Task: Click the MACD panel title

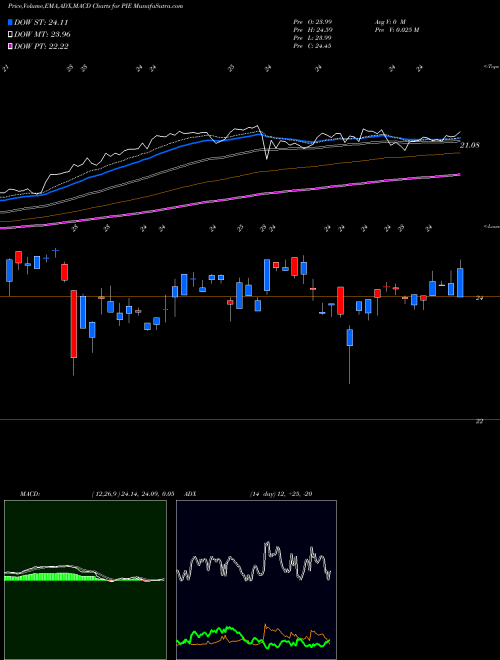Action: 29,494
